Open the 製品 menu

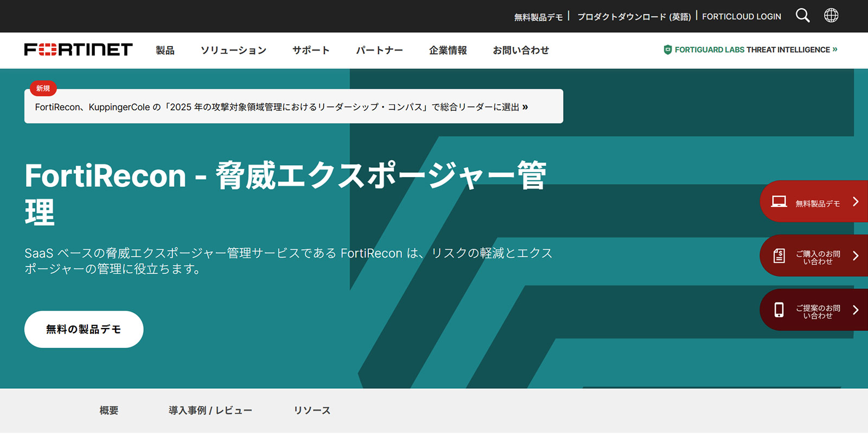(165, 50)
